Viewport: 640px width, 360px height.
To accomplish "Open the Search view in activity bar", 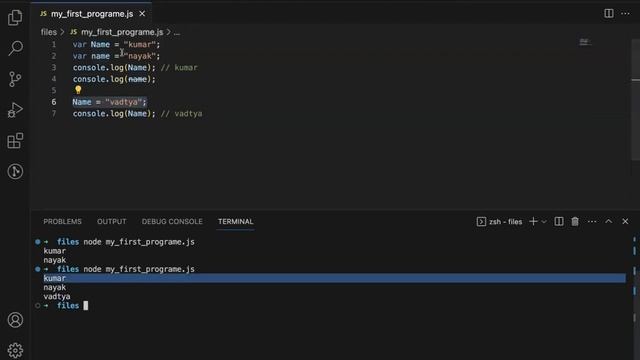I will point(15,48).
